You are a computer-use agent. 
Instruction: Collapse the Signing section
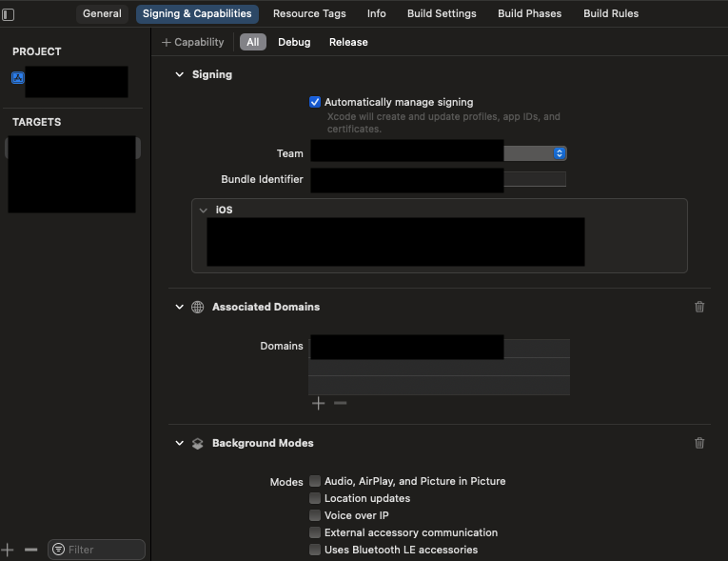(179, 74)
